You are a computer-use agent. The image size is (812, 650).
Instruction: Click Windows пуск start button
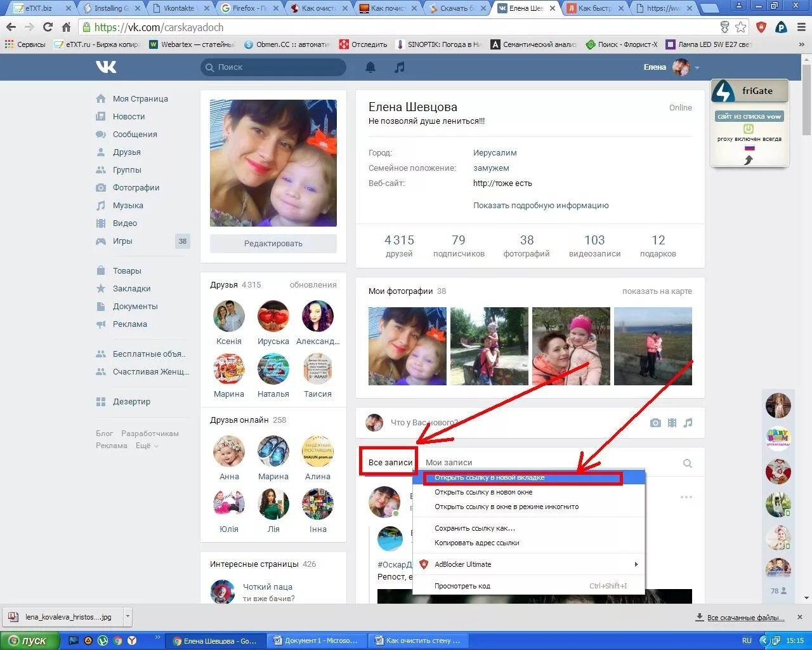point(30,640)
